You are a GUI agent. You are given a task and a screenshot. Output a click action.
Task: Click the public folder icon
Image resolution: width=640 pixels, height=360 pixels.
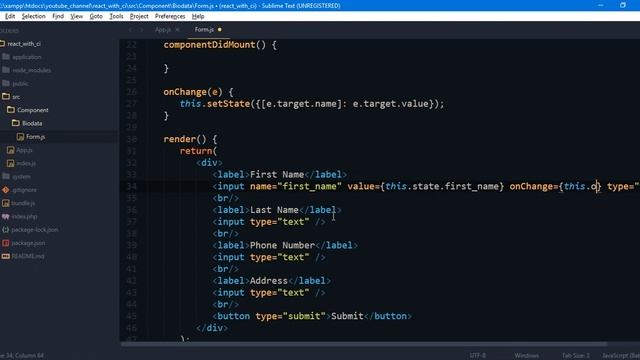click(6, 84)
